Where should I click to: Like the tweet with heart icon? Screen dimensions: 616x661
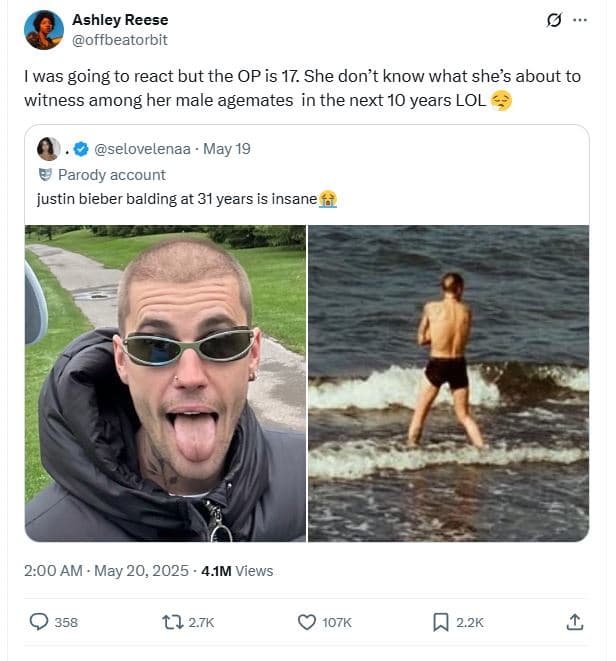[308, 622]
